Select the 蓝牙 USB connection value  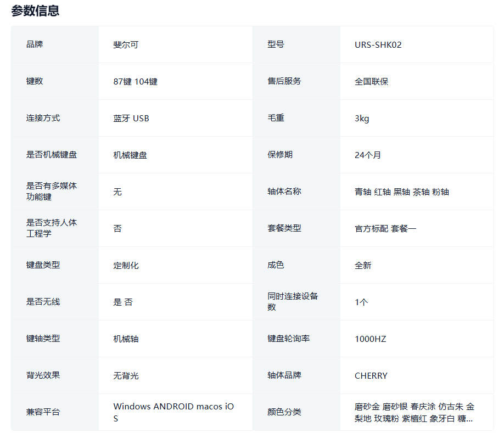click(131, 118)
